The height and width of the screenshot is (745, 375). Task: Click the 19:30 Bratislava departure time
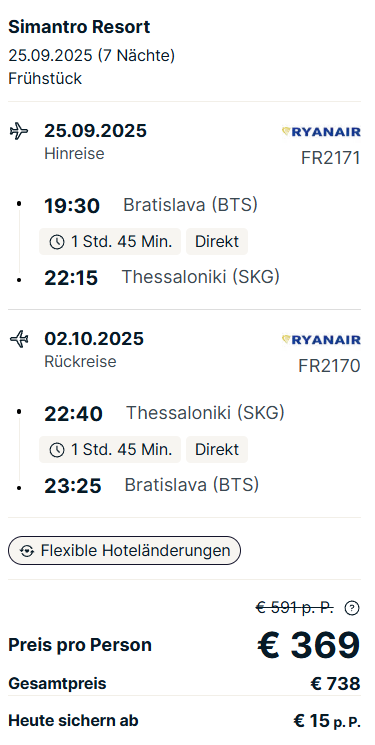[72, 206]
